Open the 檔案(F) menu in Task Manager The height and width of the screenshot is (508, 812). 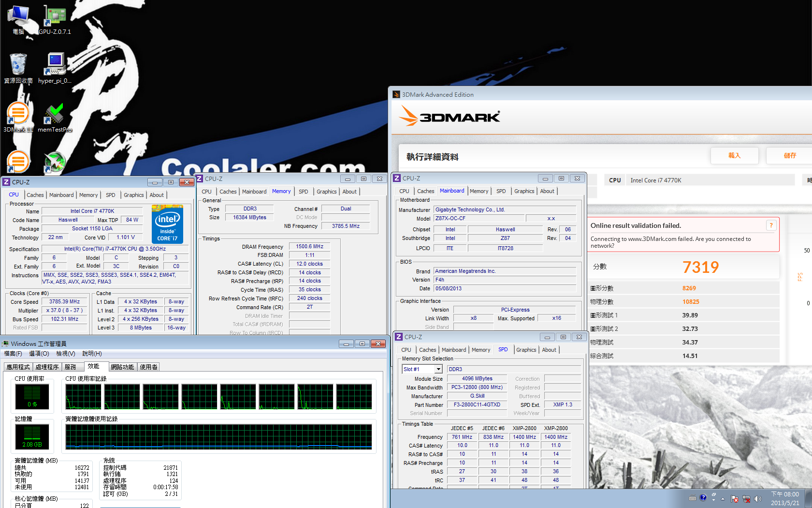pyautogui.click(x=13, y=354)
